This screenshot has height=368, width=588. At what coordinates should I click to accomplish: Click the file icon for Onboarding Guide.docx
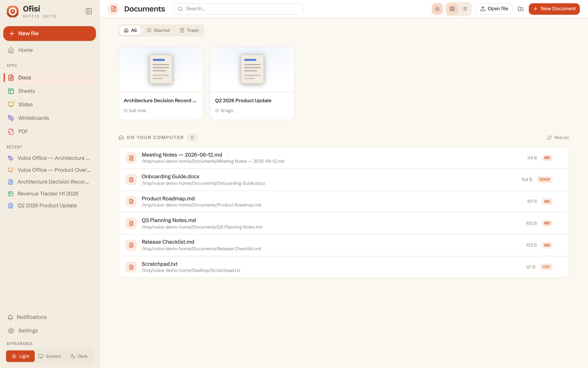point(131,180)
